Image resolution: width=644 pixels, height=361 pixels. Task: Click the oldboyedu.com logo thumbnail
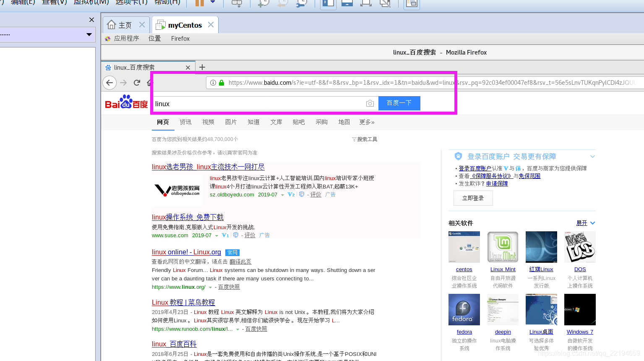coord(177,190)
